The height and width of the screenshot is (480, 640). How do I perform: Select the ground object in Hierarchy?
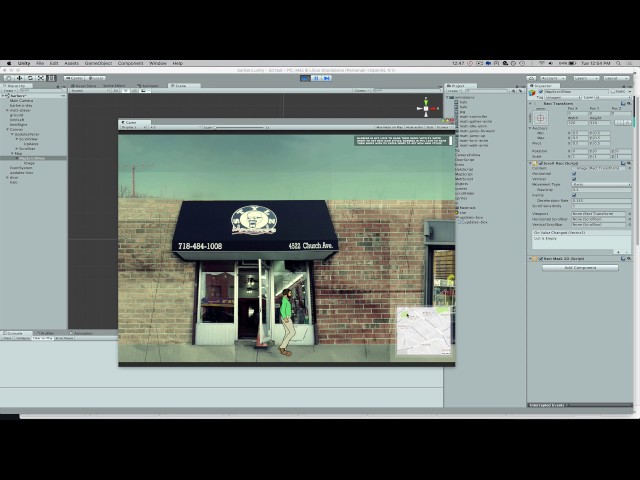click(x=16, y=115)
